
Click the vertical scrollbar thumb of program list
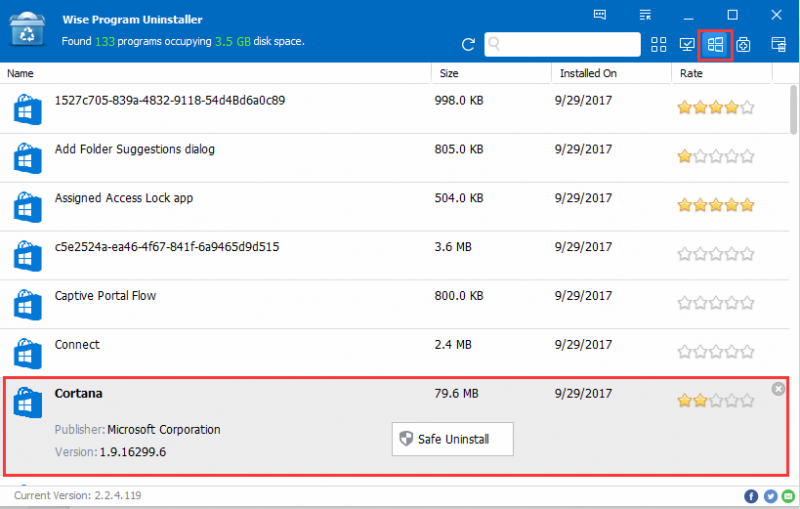(793, 110)
